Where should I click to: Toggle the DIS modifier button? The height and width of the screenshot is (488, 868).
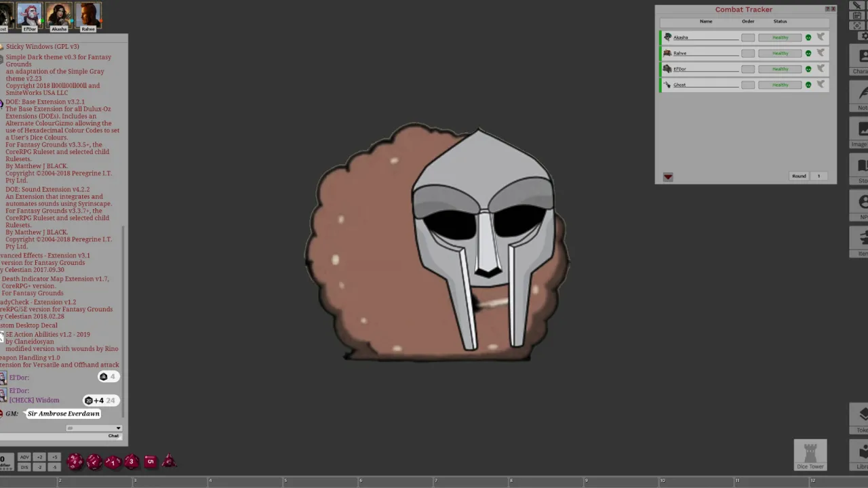[24, 467]
